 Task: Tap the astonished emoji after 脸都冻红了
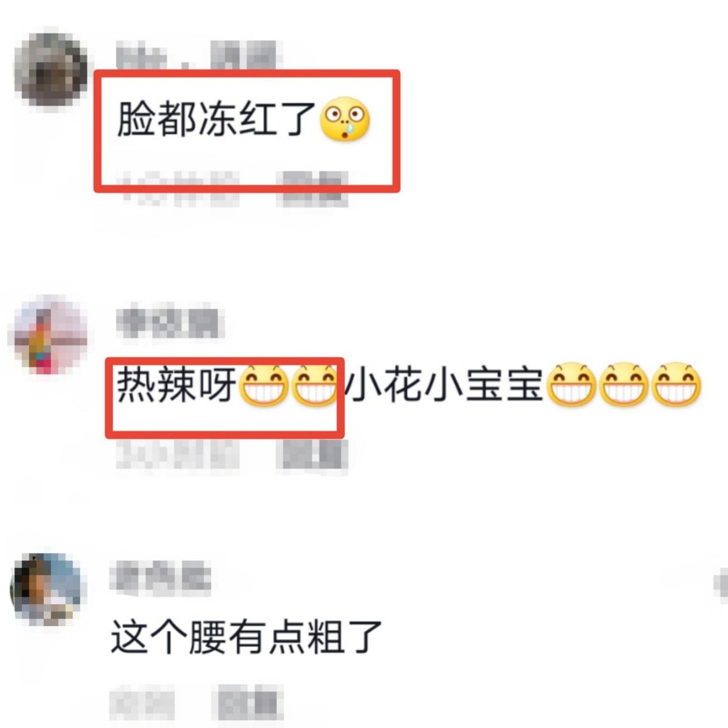(344, 120)
